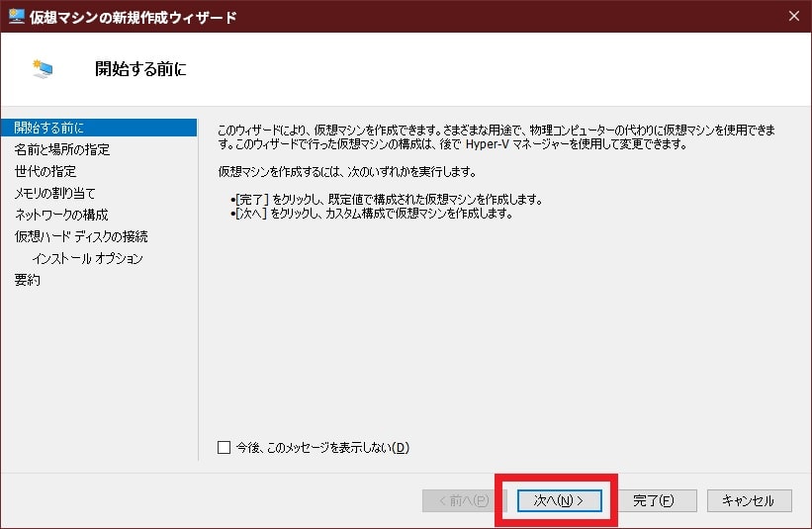This screenshot has width=812, height=529.
Task: Click text 仮想マシンを作成するには、次のいずれかを実行します。
Action: tap(347, 171)
